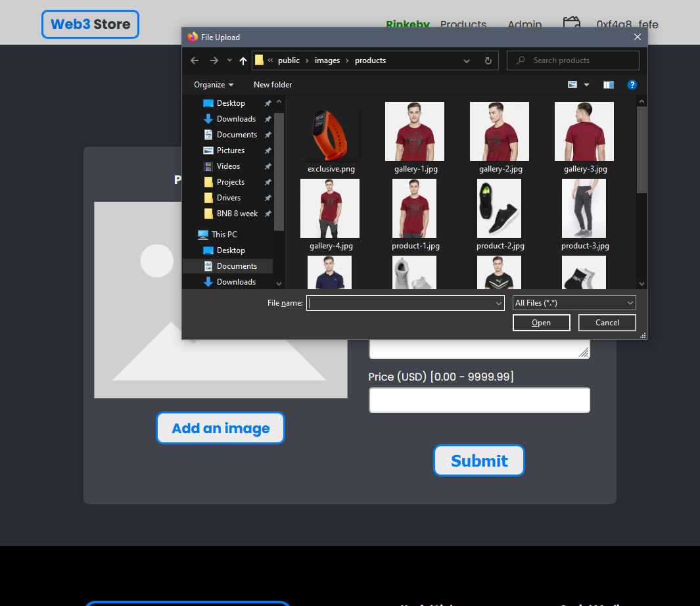700x606 pixels.
Task: Select the exclusive.png thumbnail
Action: (x=331, y=135)
